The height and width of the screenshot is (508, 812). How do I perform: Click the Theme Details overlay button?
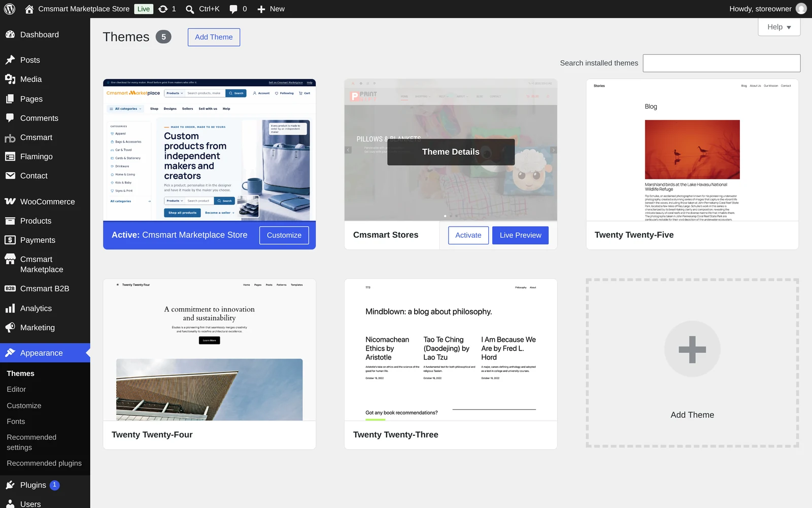pyautogui.click(x=451, y=152)
